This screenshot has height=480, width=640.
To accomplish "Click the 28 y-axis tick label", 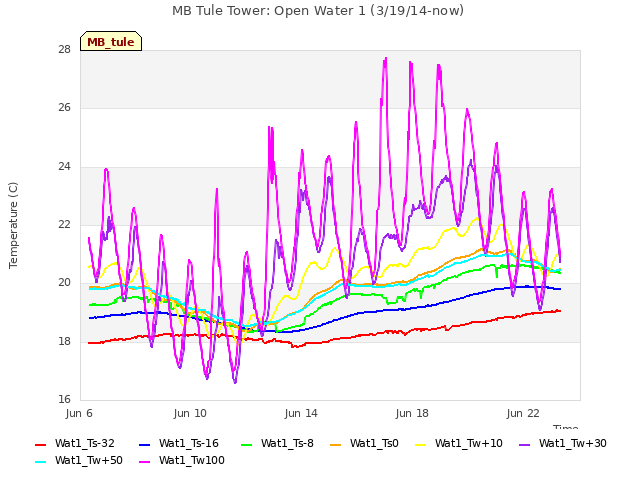I will (x=64, y=50).
